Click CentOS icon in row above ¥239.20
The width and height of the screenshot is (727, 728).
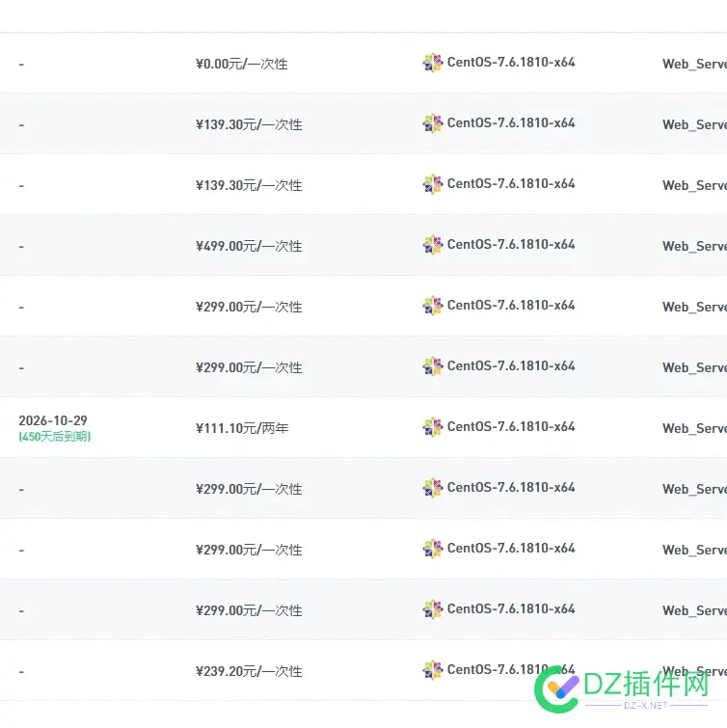432,609
